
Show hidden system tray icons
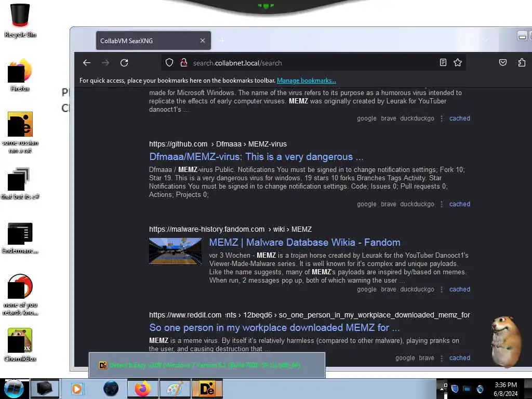[442, 389]
